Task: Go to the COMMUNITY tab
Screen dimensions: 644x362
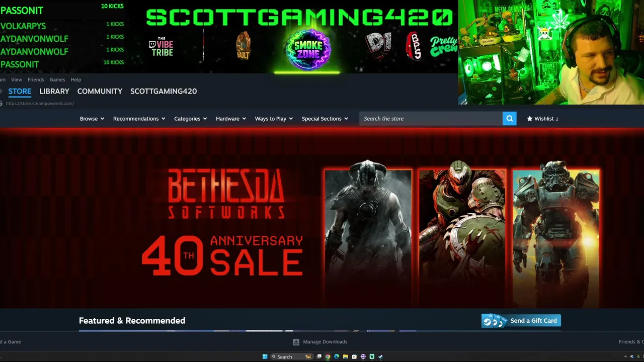Action: tap(100, 92)
